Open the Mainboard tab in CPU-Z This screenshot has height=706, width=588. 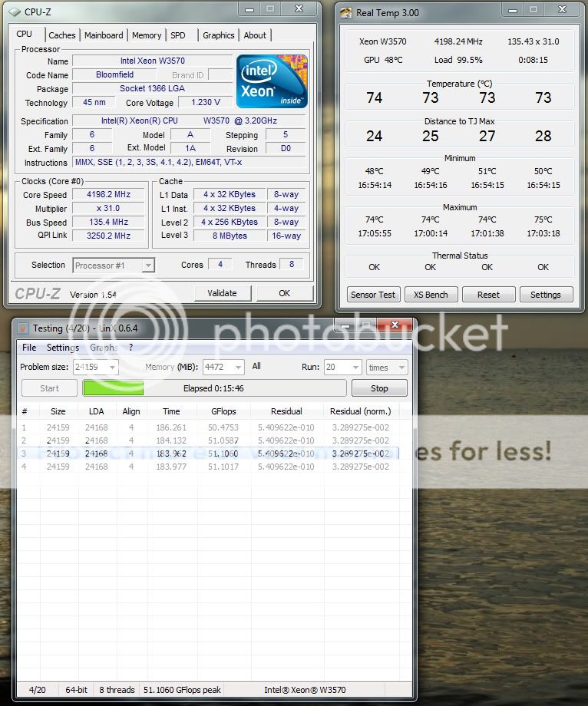pyautogui.click(x=104, y=35)
